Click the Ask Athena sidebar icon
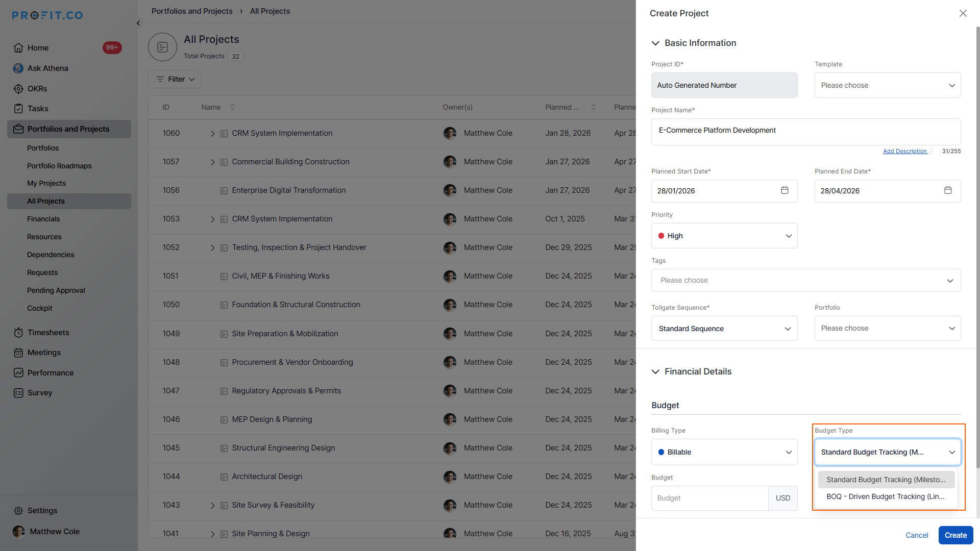 (18, 68)
